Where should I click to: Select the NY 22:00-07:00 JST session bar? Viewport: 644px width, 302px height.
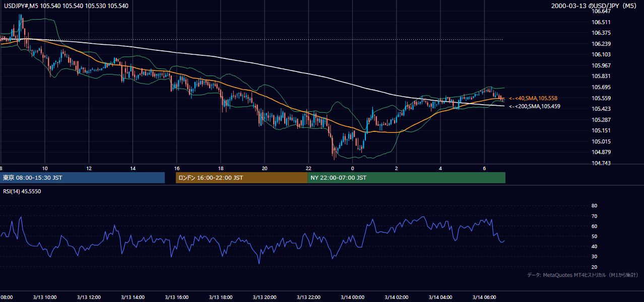[x=406, y=178]
